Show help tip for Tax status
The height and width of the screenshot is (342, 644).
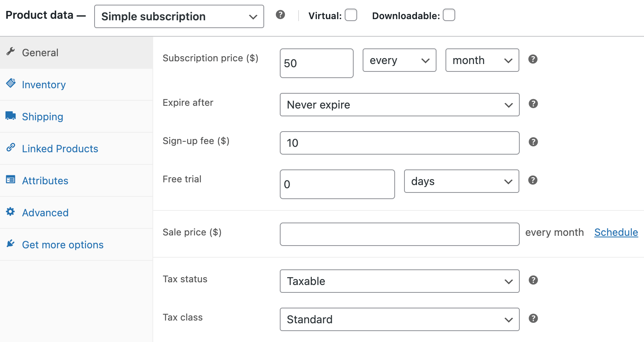(533, 280)
